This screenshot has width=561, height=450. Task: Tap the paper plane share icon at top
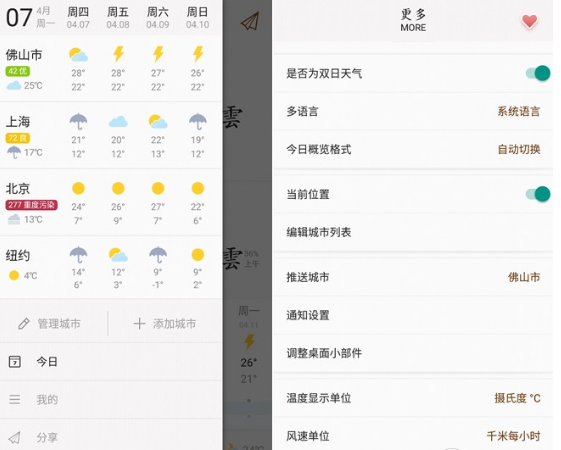(x=250, y=21)
